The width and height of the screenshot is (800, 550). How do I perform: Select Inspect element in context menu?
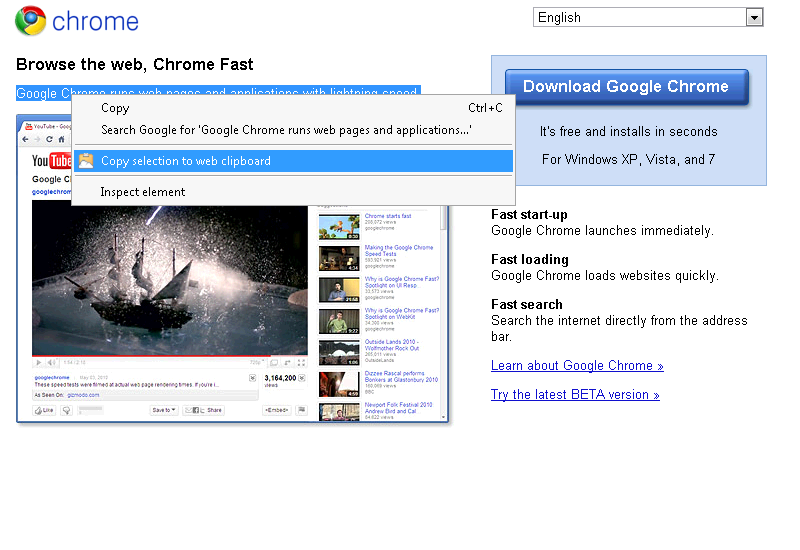(294, 192)
